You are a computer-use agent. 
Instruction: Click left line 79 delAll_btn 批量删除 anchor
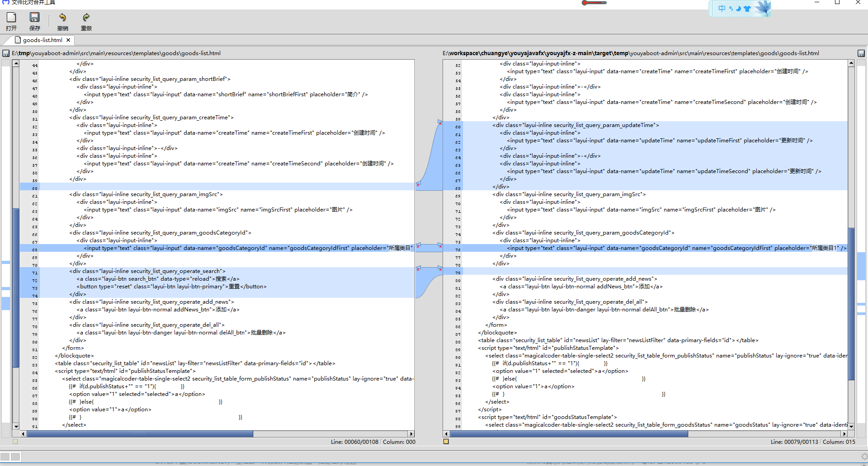point(181,333)
